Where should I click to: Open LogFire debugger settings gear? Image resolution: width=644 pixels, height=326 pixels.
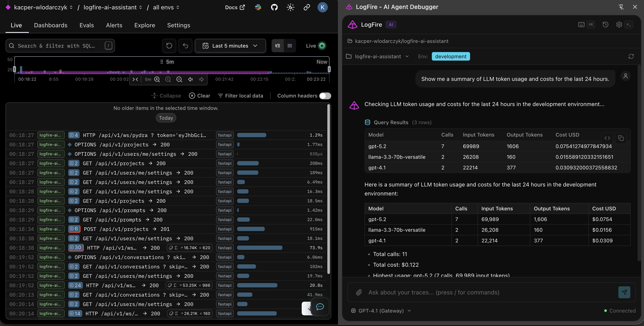[x=619, y=25]
